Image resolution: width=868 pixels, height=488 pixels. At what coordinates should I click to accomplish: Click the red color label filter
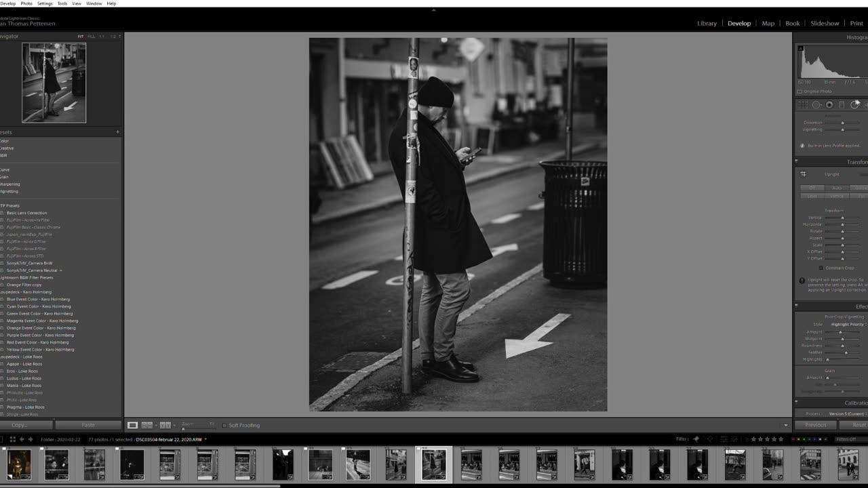(x=794, y=439)
